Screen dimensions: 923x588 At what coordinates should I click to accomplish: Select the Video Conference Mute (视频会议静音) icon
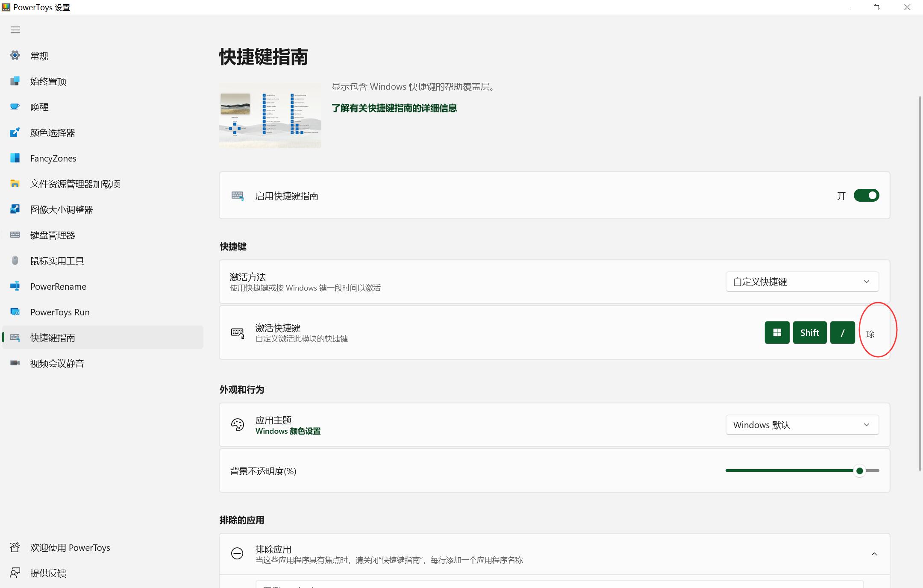[15, 363]
